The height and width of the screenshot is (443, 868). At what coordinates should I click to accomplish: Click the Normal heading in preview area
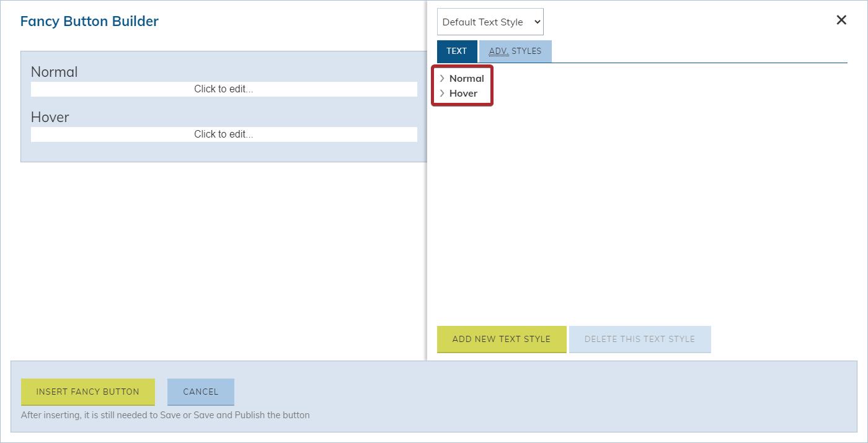pyautogui.click(x=55, y=72)
